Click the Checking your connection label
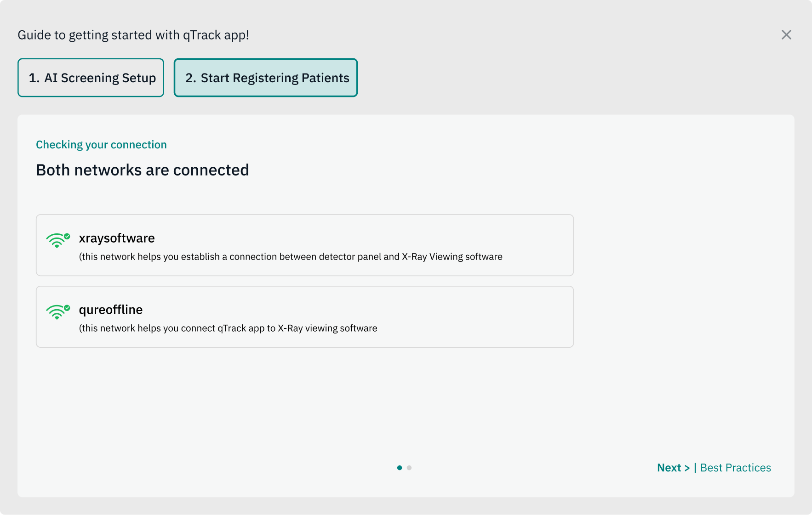 101,145
